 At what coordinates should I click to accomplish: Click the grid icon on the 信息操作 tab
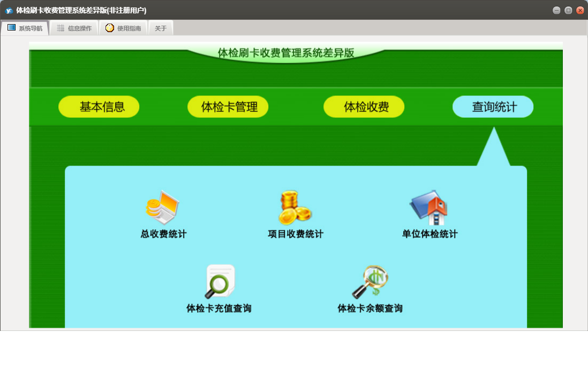pos(61,28)
